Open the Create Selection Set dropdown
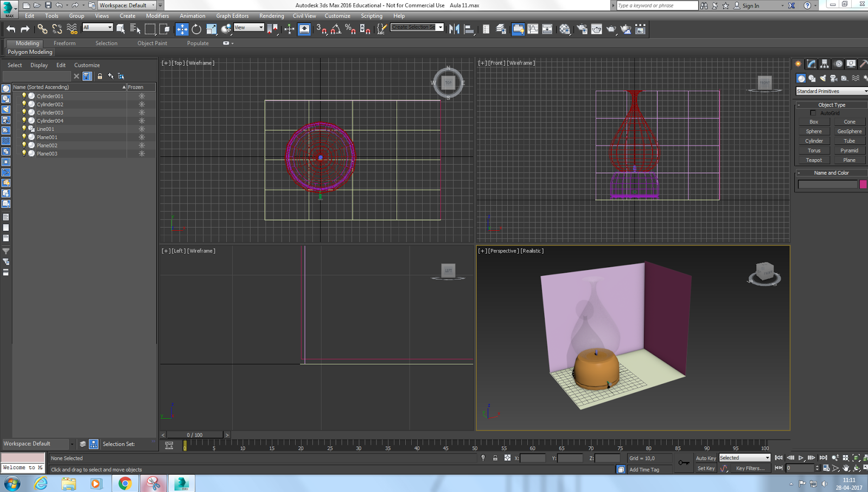The height and width of the screenshot is (492, 868). coord(417,27)
